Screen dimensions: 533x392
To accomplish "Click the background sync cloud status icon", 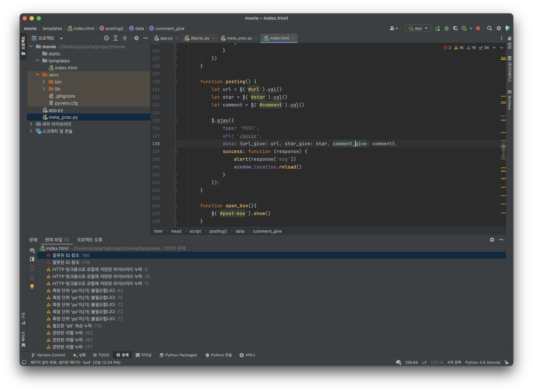I will pyautogui.click(x=399, y=362).
